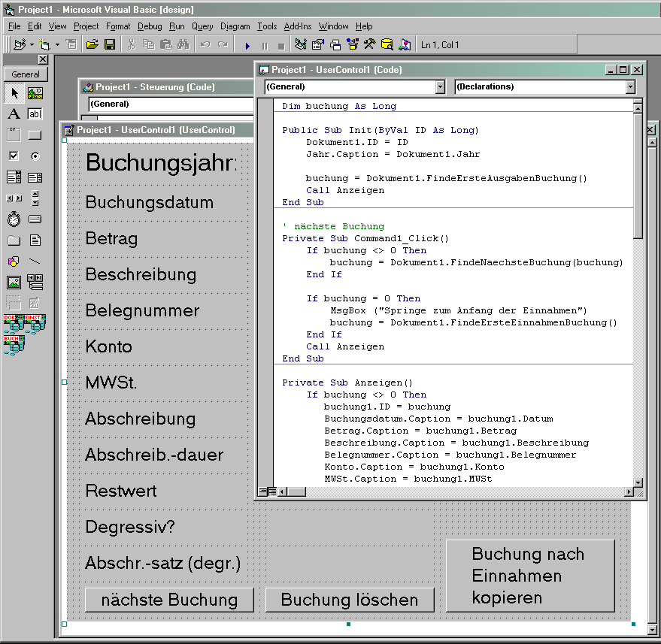Select the PictureBox tool in toolbox
This screenshot has height=644, width=661.
coord(35,93)
